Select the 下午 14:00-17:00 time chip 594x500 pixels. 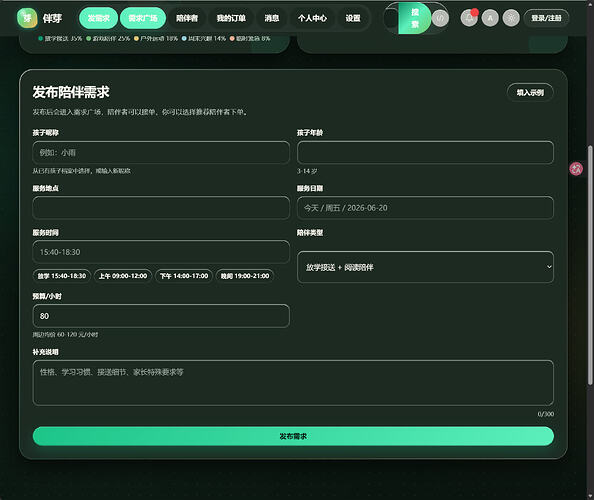[x=184, y=276]
